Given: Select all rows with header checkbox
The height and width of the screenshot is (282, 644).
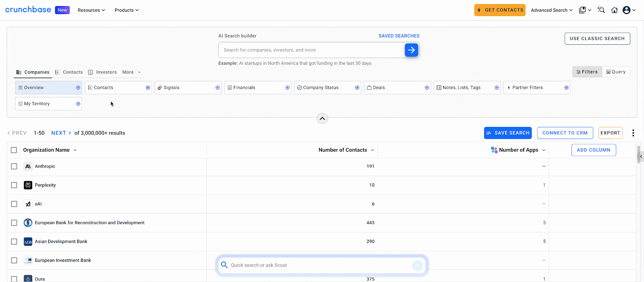Looking at the screenshot, I should [14, 150].
